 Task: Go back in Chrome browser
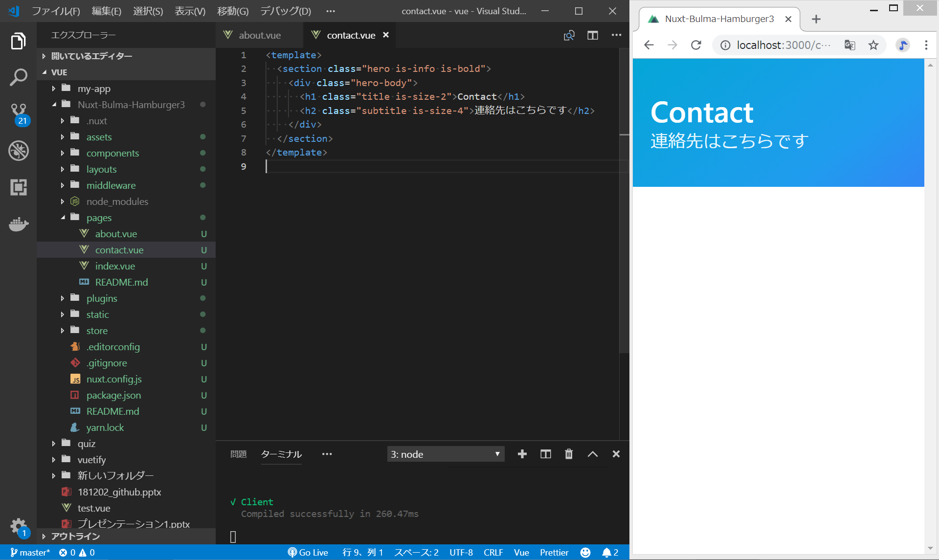click(x=648, y=45)
